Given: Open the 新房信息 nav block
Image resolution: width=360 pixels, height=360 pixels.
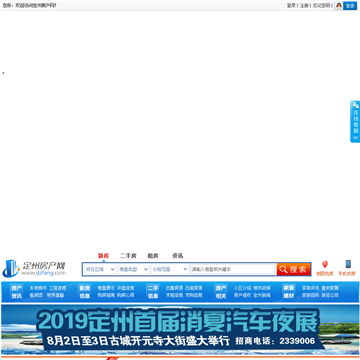Looking at the screenshot, I should tap(85, 292).
